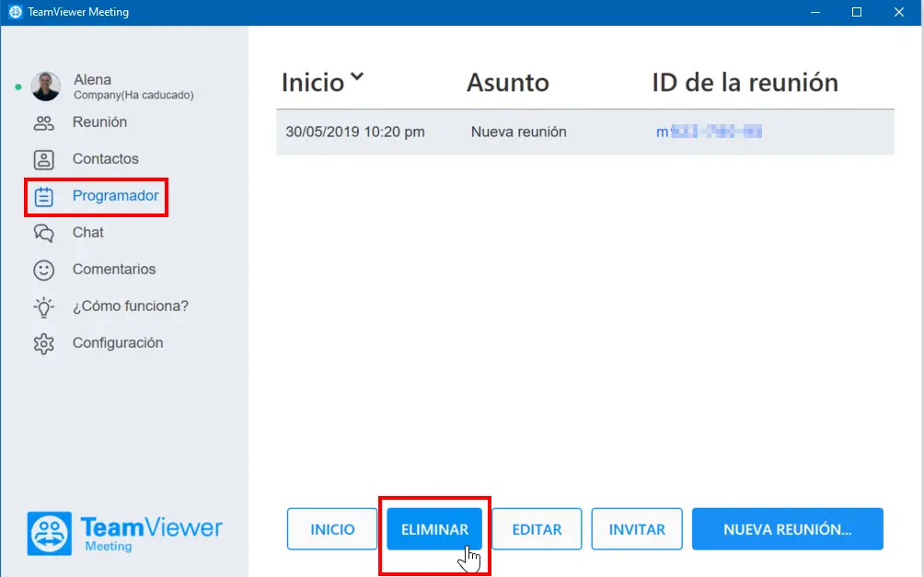Screen dimensions: 924x577
Task: Click the Contactos person icon
Action: pos(43,160)
